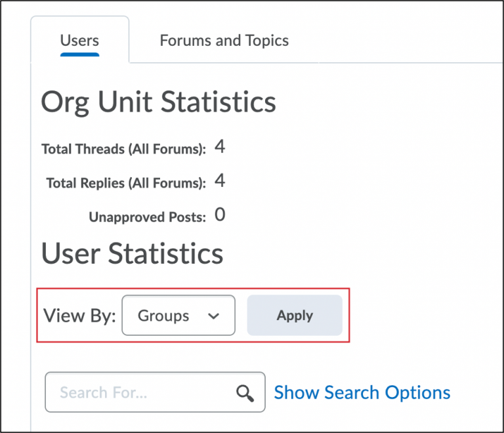Screen dimensions: 504x433
Task: Click the Unapproved Posts label
Action: [147, 217]
